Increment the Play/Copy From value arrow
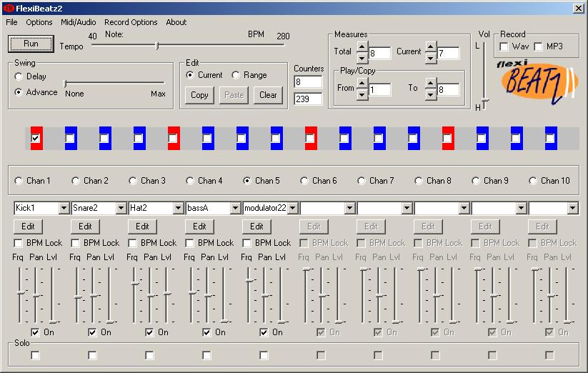The height and width of the screenshot is (373, 588). pyautogui.click(x=362, y=84)
